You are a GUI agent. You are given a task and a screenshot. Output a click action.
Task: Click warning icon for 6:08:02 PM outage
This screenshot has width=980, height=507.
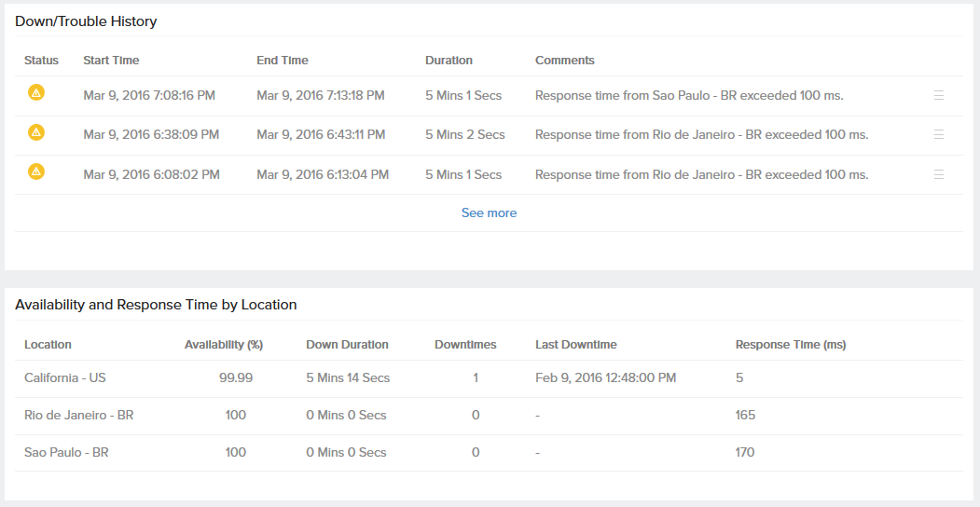click(x=36, y=172)
